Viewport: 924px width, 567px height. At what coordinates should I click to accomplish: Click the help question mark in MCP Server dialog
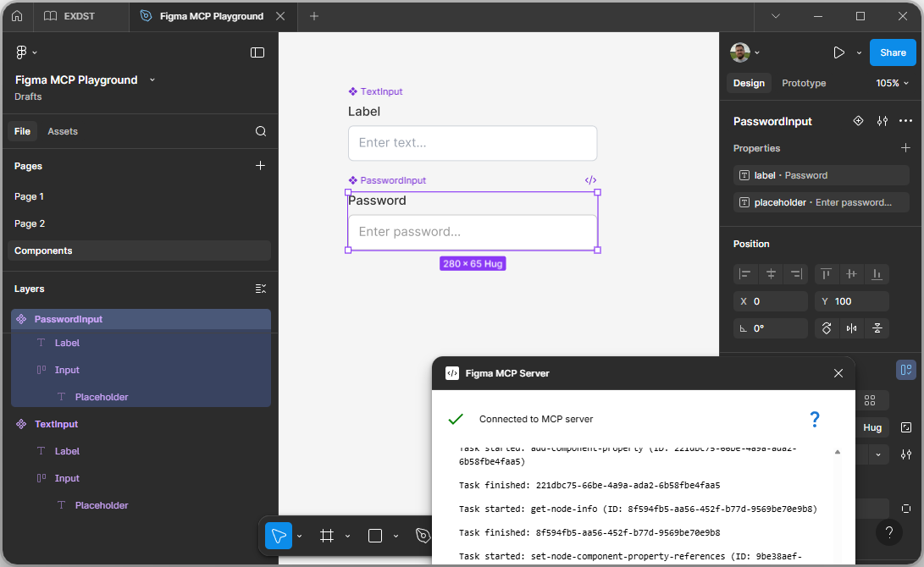[814, 419]
